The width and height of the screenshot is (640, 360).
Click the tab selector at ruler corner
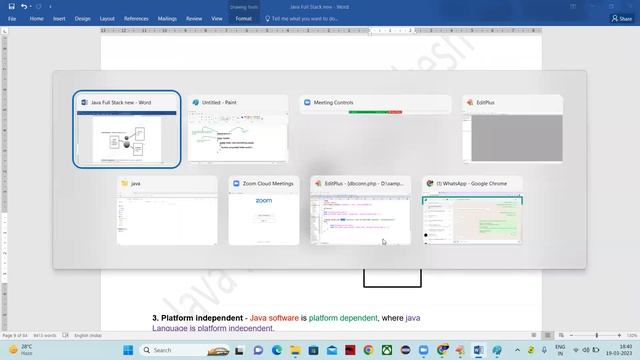(4, 31)
